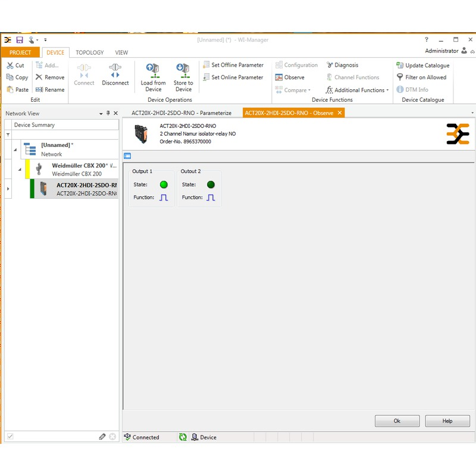The width and height of the screenshot is (476, 476).
Task: Open DTM Info
Action: point(412,90)
